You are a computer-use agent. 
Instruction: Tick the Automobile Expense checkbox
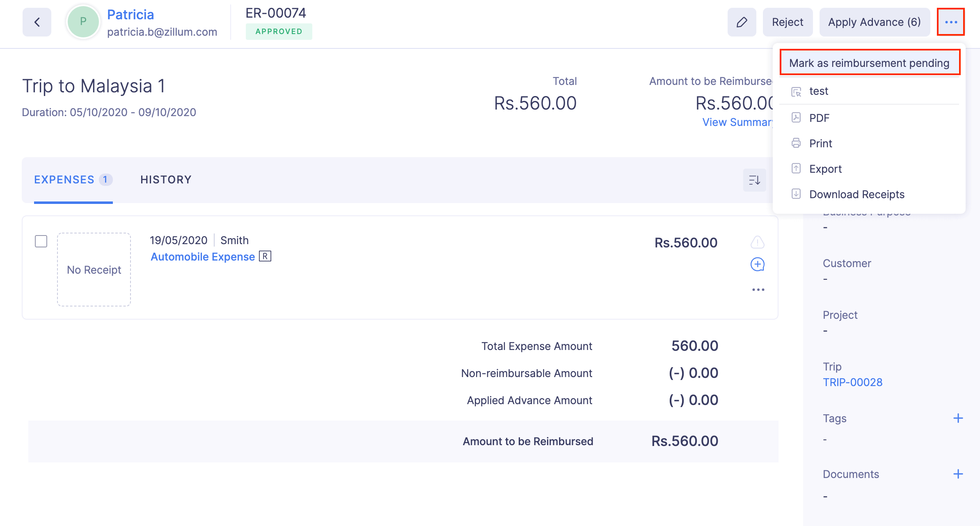coord(41,241)
